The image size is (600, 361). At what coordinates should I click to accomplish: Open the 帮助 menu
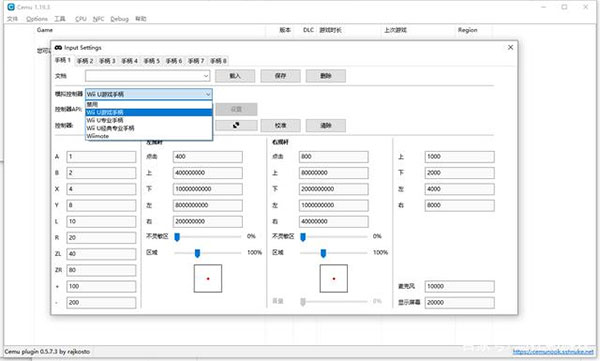tap(140, 19)
